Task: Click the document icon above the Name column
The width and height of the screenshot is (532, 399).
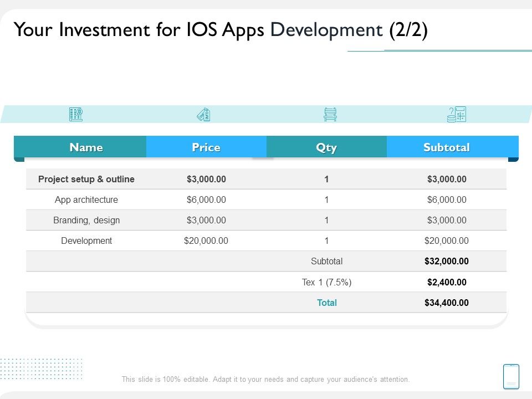Action: tap(75, 115)
